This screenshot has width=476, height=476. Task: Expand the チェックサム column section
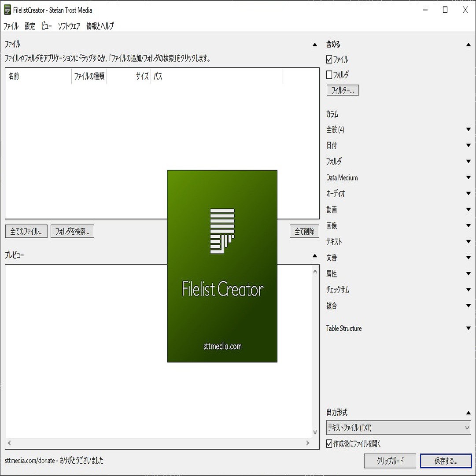click(469, 290)
